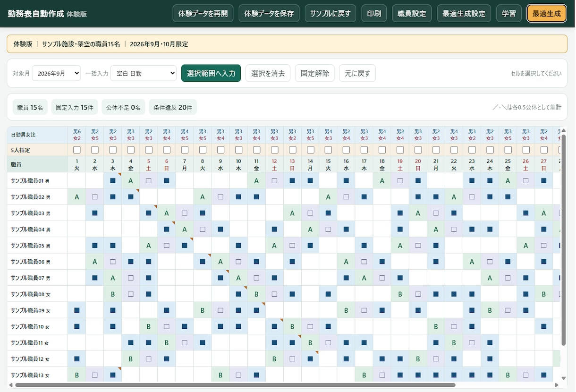Select 職員03's A shift on day 6
The image size is (576, 392).
[x=167, y=213]
